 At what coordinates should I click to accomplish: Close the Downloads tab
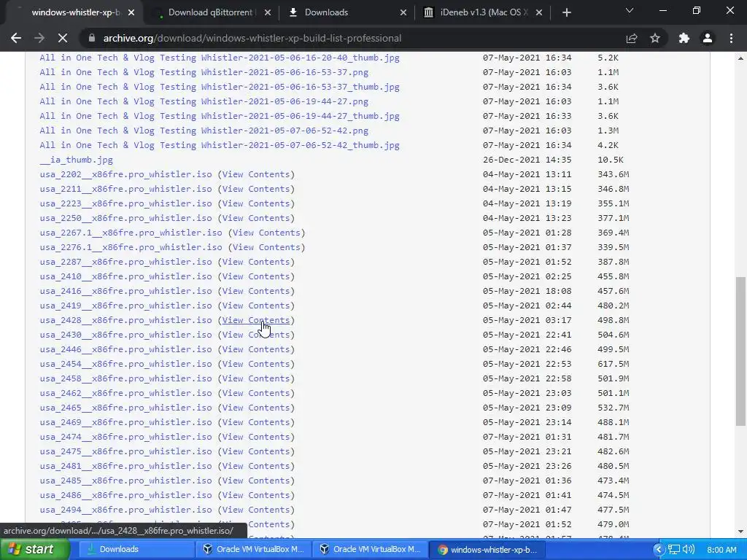point(403,13)
